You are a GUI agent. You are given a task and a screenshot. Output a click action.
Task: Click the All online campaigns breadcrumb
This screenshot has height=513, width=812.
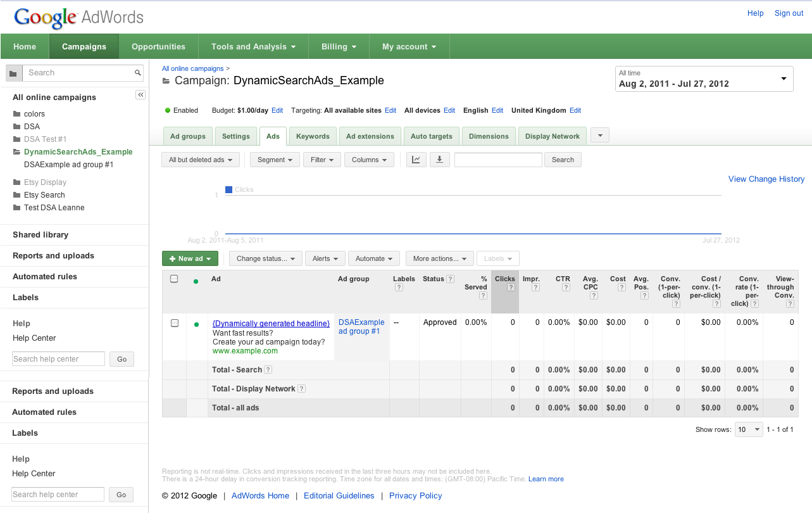192,68
